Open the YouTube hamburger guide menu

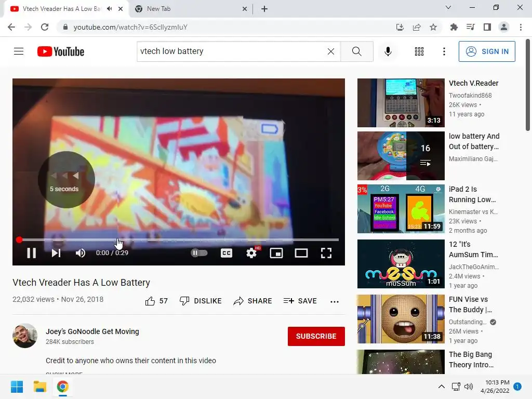pyautogui.click(x=19, y=51)
